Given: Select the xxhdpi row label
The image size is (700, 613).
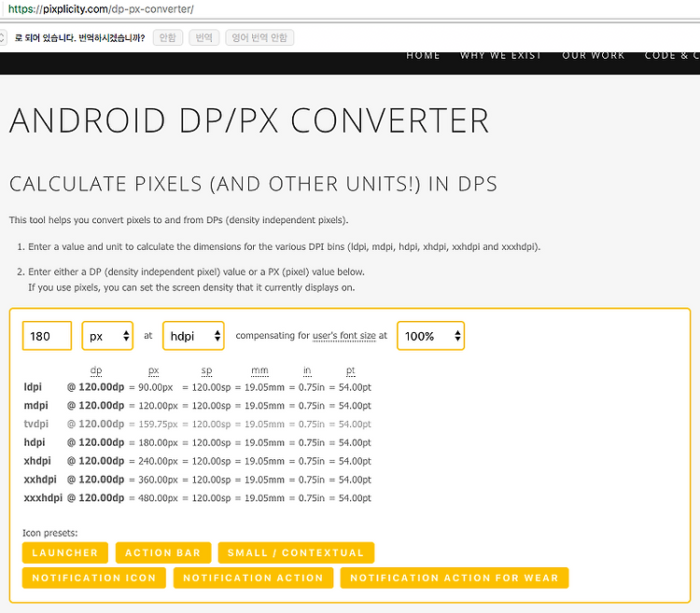Looking at the screenshot, I should [x=40, y=480].
